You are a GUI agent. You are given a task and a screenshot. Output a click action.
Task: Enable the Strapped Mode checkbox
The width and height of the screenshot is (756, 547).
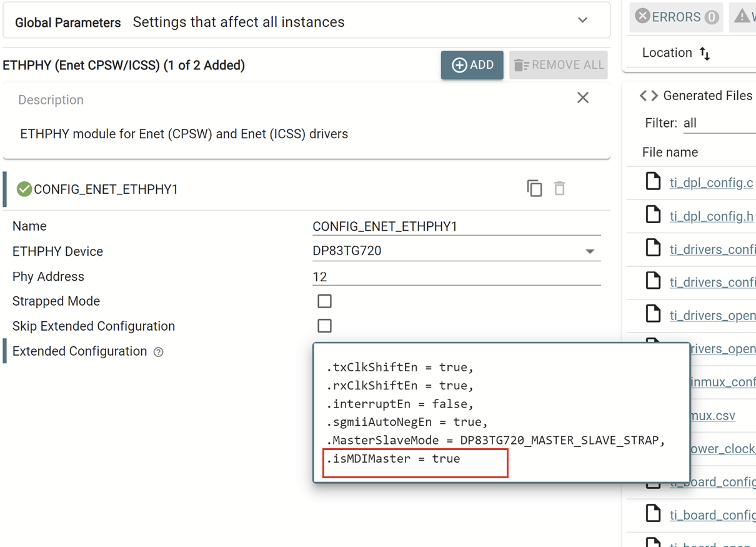pyautogui.click(x=324, y=301)
